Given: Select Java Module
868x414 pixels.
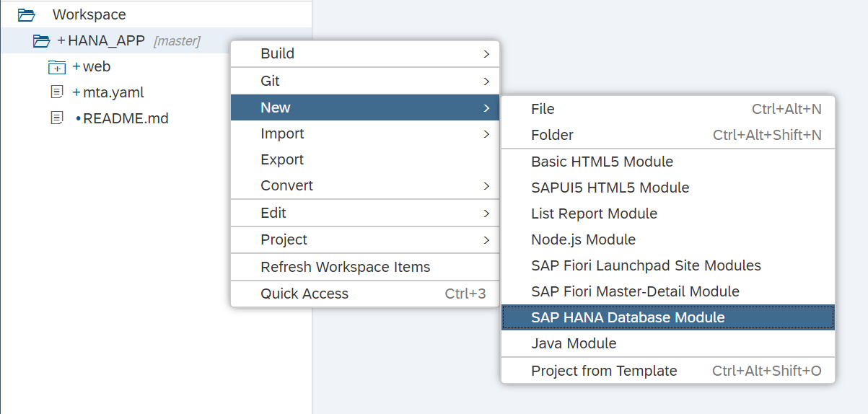Looking at the screenshot, I should point(668,343).
